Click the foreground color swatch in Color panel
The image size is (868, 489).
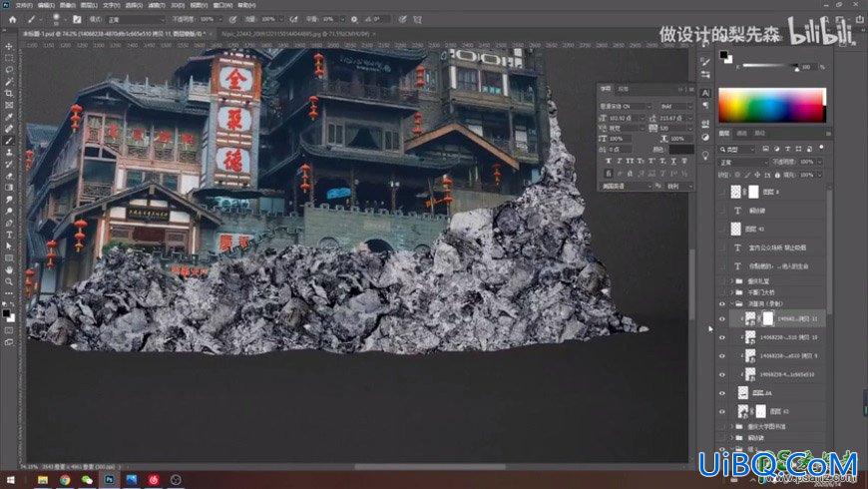click(x=723, y=54)
